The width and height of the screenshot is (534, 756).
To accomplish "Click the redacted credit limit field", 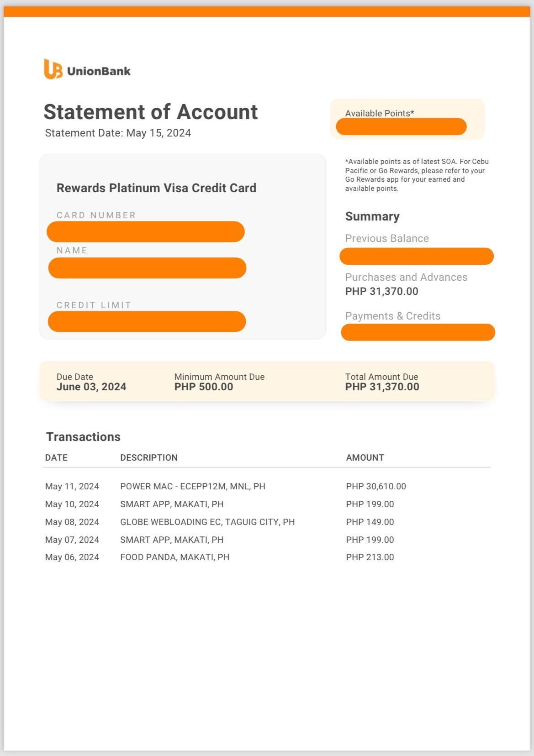I will pyautogui.click(x=147, y=321).
